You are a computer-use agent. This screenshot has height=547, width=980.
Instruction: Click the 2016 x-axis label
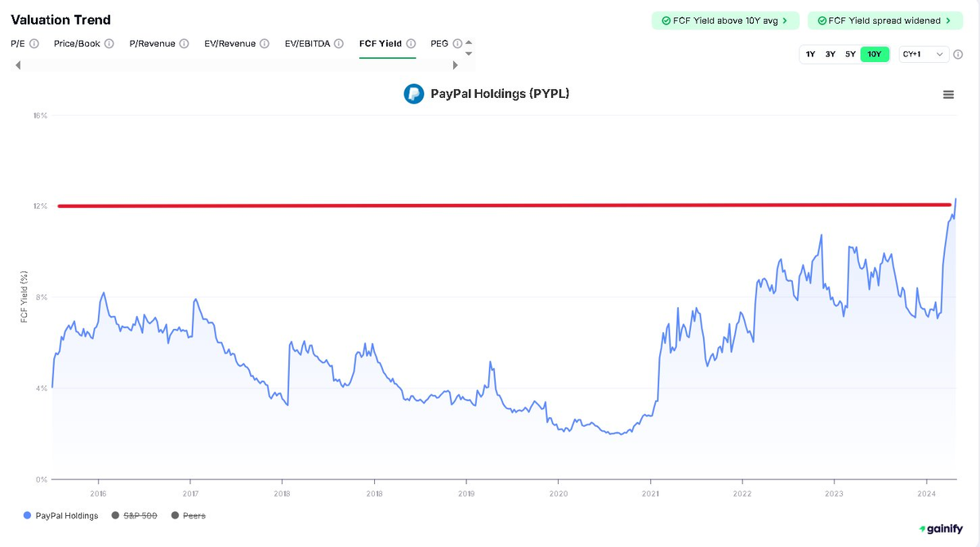[x=98, y=494]
